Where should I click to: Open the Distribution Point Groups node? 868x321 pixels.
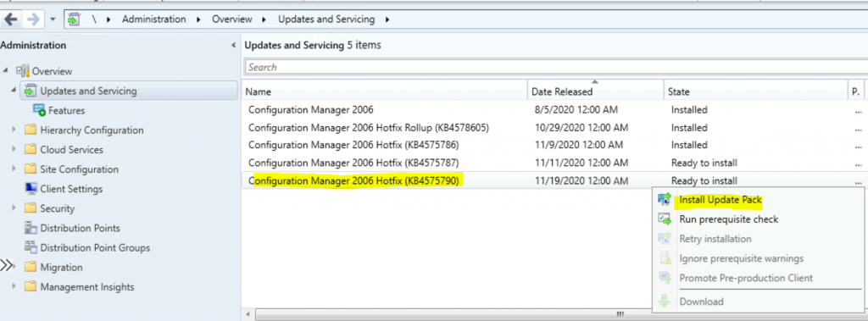(x=95, y=248)
